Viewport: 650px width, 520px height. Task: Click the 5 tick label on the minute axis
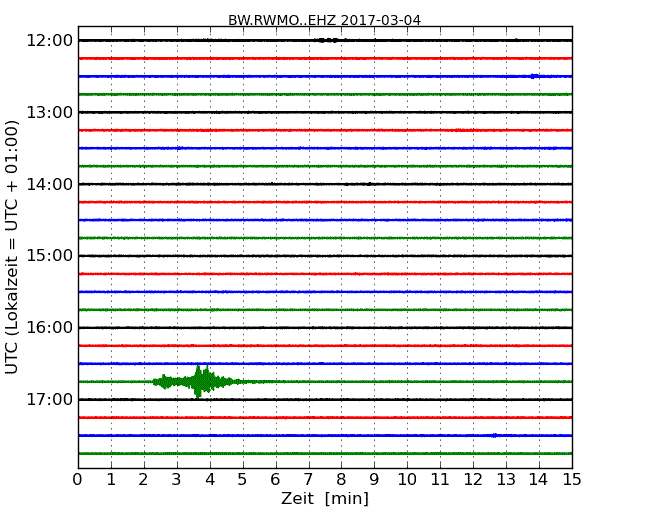243,480
